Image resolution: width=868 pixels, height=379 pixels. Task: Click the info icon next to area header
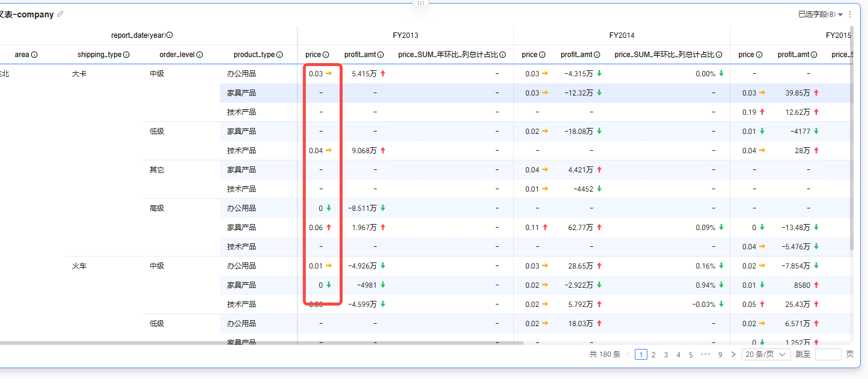[34, 55]
